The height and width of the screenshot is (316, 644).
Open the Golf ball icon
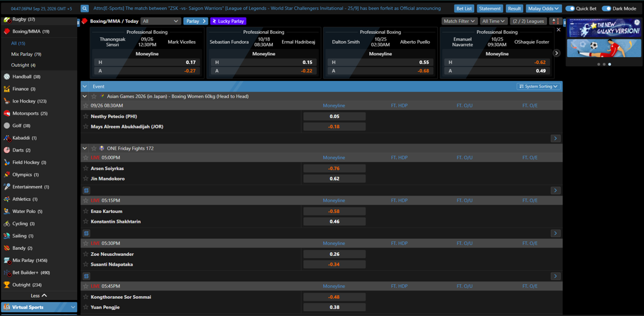pos(7,126)
